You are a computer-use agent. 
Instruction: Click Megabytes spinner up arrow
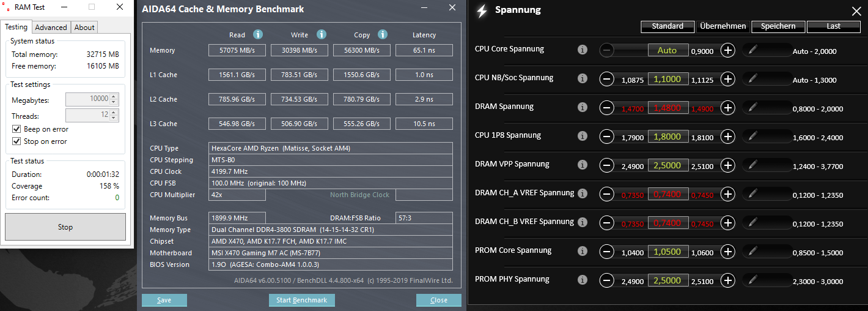114,96
